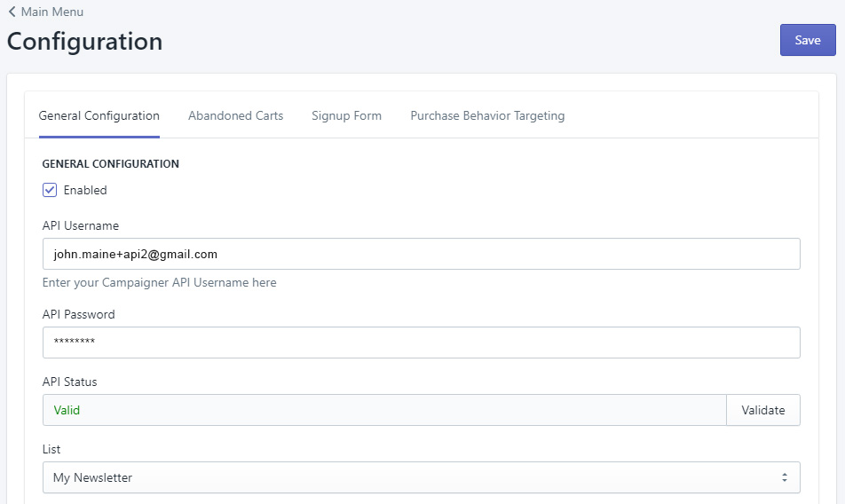Validate the API credentials
Viewport: 845px width, 504px height.
pos(763,410)
